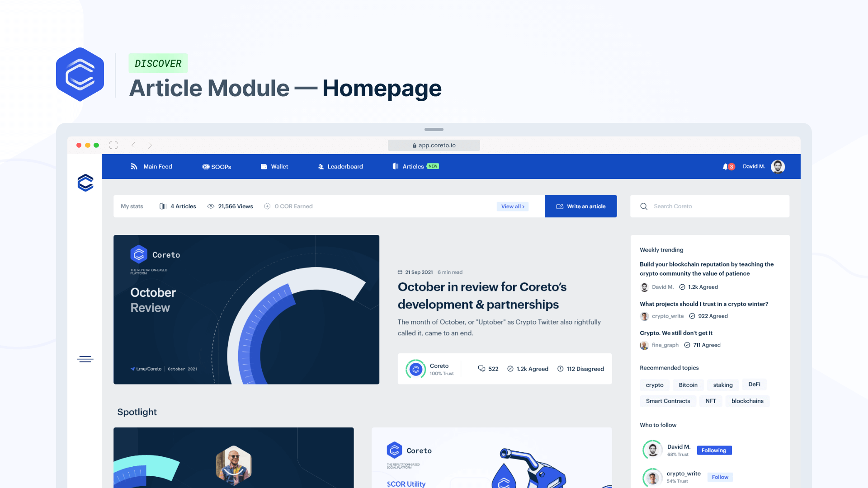This screenshot has height=488, width=868.
Task: Click the hamburger menu icon on the left
Action: coord(85,359)
